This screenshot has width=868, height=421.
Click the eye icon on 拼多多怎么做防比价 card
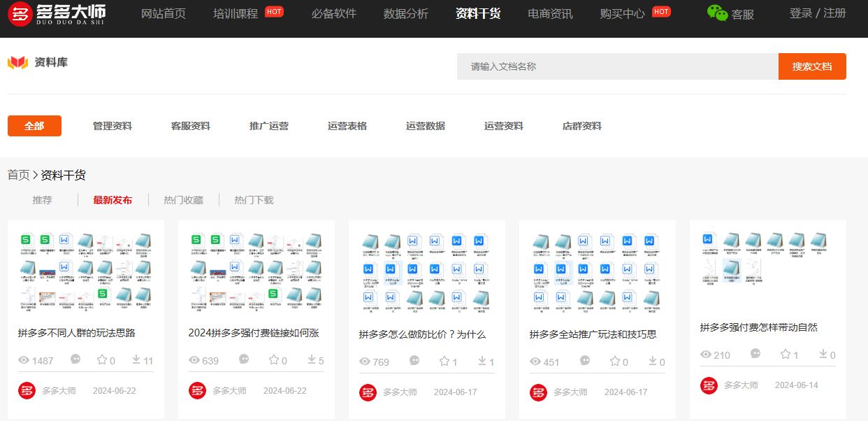click(365, 362)
